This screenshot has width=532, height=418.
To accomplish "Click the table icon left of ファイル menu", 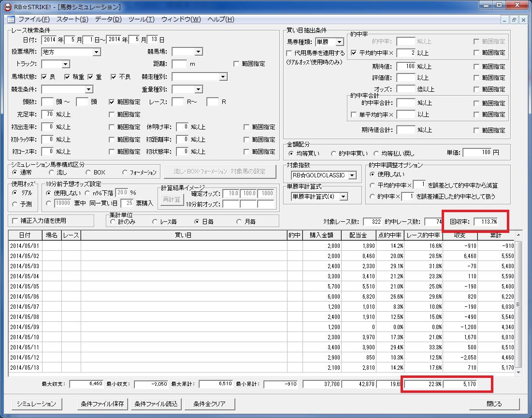I will tap(11, 19).
